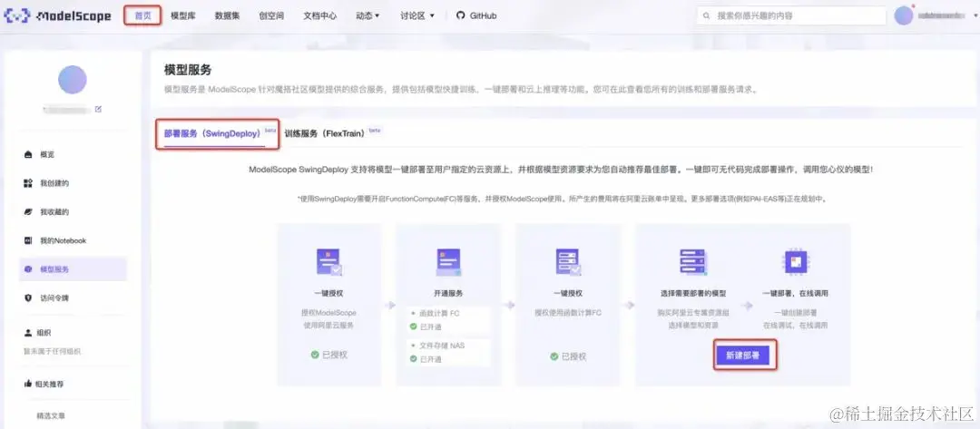Click the search box for 搜索你感兴趣的内容
The height and width of the screenshot is (429, 980).
click(791, 15)
